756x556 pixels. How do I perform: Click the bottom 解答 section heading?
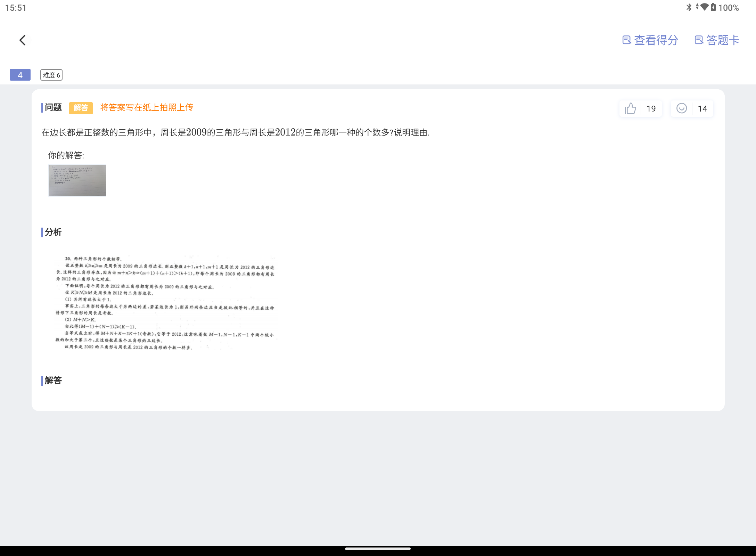tap(53, 381)
